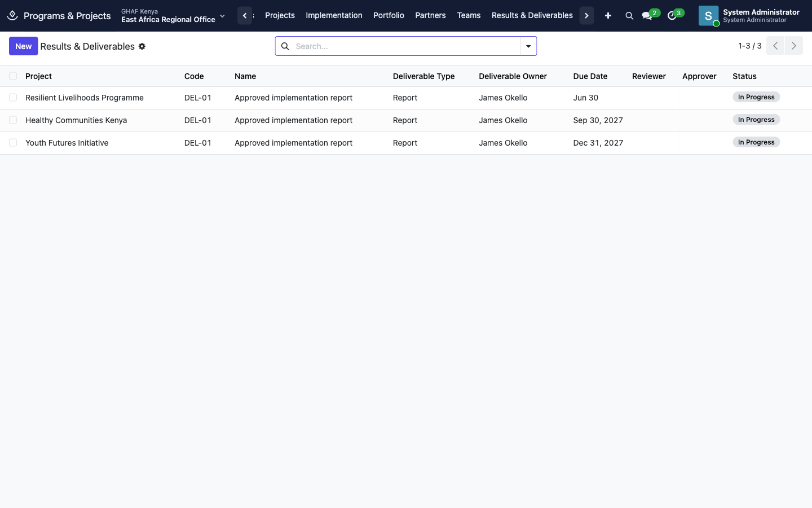Viewport: 812px width, 508px height.
Task: Open the Projects menu
Action: [280, 16]
